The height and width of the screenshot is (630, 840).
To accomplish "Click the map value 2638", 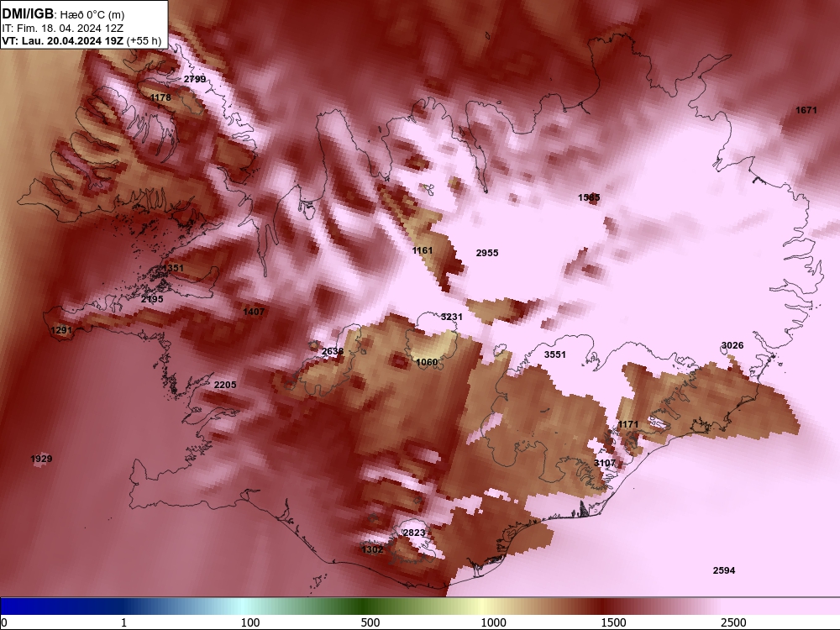I will coord(333,351).
